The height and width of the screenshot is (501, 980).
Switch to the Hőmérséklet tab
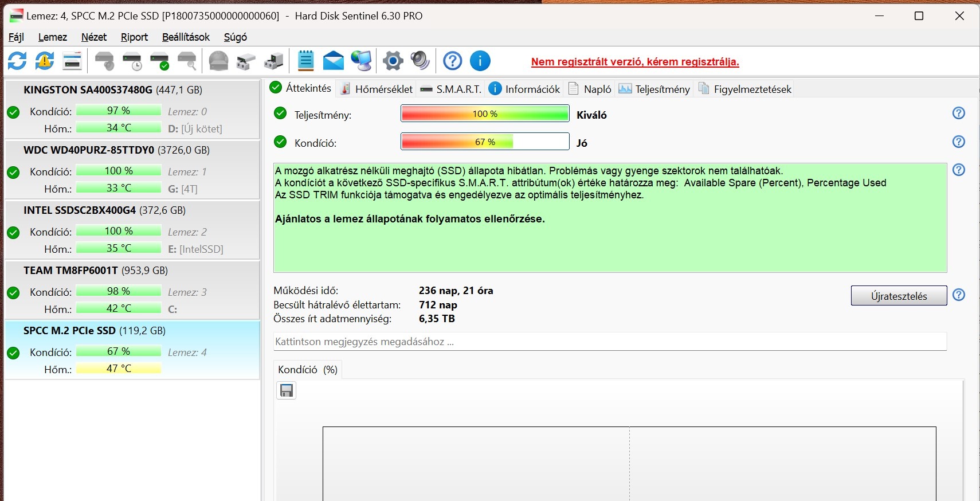point(377,89)
